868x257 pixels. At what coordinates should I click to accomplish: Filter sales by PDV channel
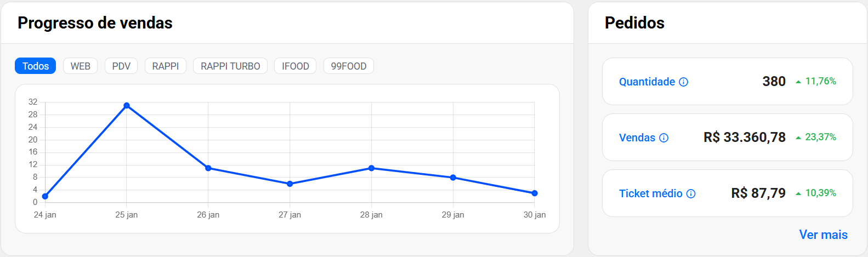[121, 66]
